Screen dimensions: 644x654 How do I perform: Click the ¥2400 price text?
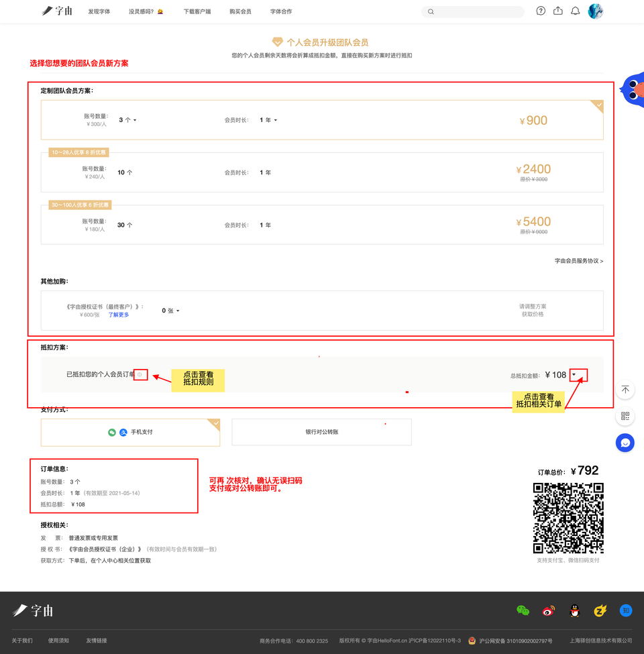(533, 169)
